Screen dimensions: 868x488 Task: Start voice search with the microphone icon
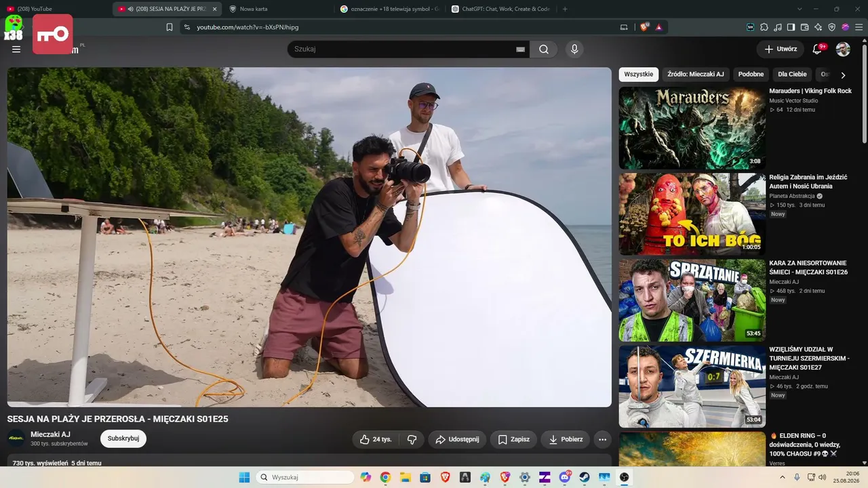coord(574,49)
